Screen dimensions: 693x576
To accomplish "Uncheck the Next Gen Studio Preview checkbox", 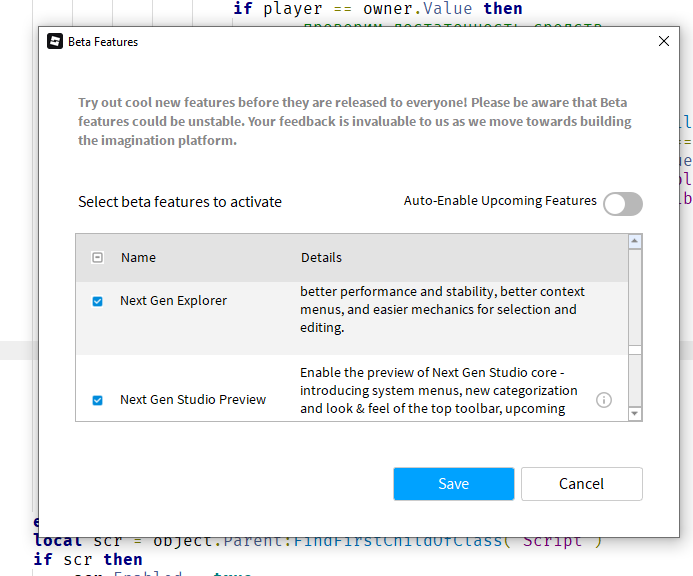I will (x=97, y=401).
